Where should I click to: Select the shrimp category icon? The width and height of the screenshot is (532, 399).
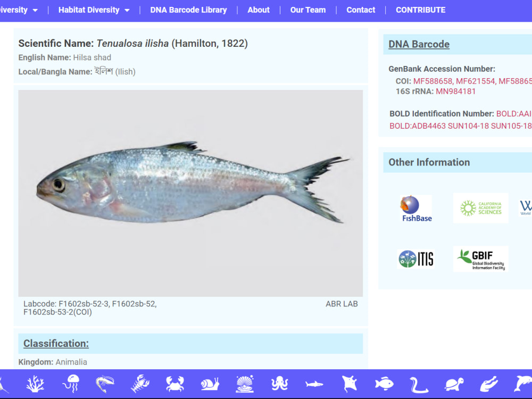coord(105,384)
